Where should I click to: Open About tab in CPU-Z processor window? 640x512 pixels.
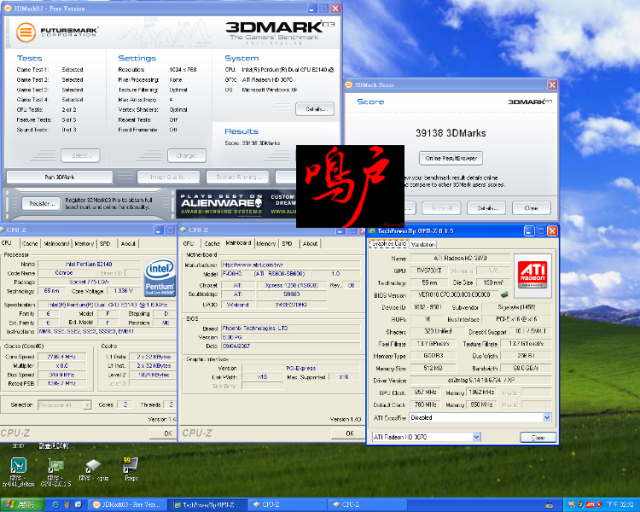click(128, 243)
